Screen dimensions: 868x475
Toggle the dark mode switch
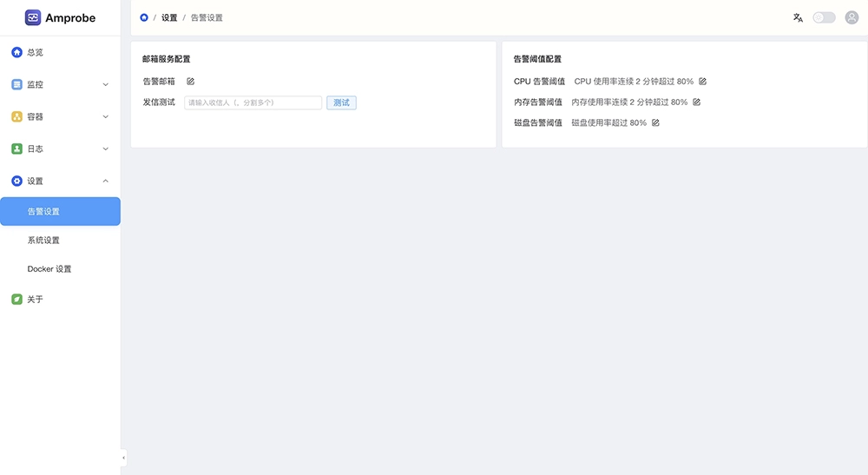824,17
